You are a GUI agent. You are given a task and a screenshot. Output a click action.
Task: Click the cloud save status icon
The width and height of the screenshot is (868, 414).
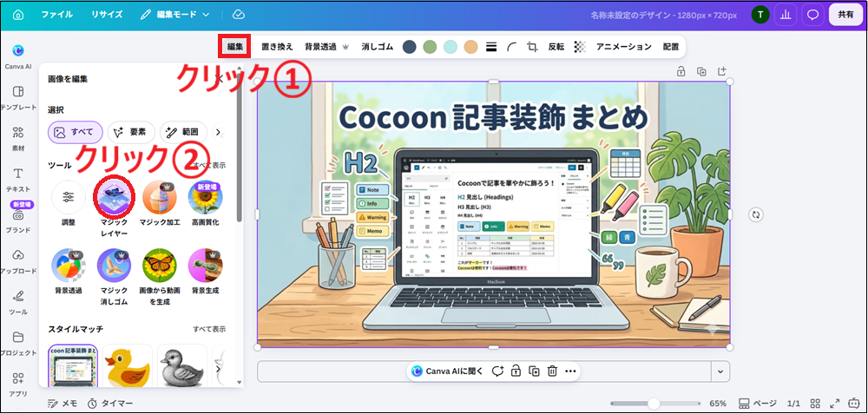[x=239, y=15]
